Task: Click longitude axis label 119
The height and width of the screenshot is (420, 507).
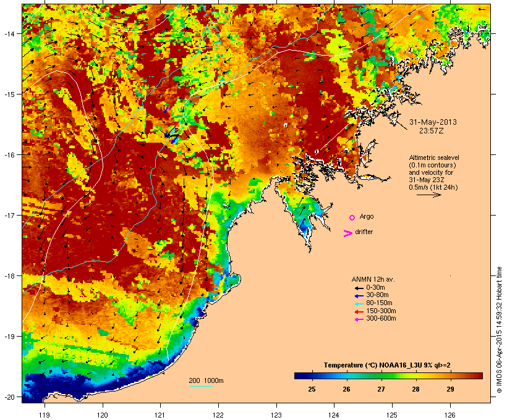Action: click(x=45, y=415)
